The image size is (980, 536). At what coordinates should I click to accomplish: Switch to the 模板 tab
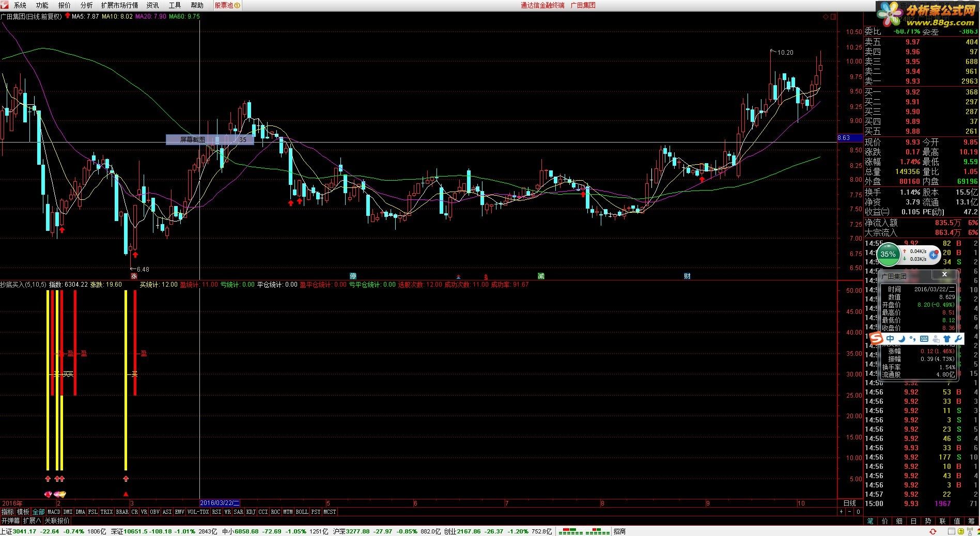tap(23, 512)
